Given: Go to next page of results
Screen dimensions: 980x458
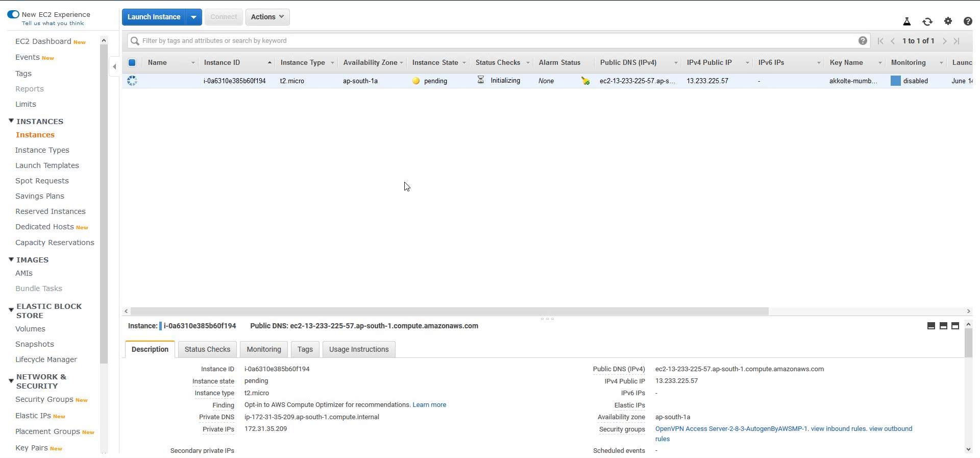Looking at the screenshot, I should [945, 41].
